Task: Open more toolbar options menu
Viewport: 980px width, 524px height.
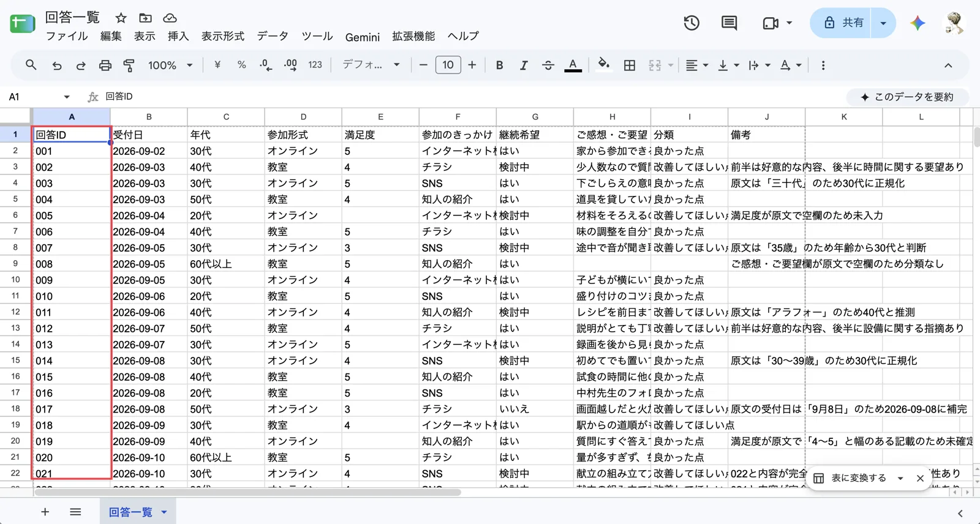Action: coord(823,65)
